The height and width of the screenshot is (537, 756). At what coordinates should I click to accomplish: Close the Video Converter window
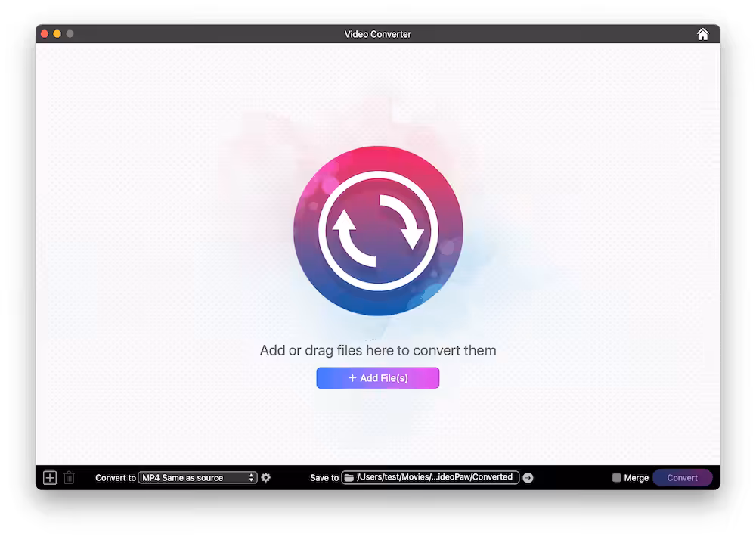pyautogui.click(x=45, y=34)
